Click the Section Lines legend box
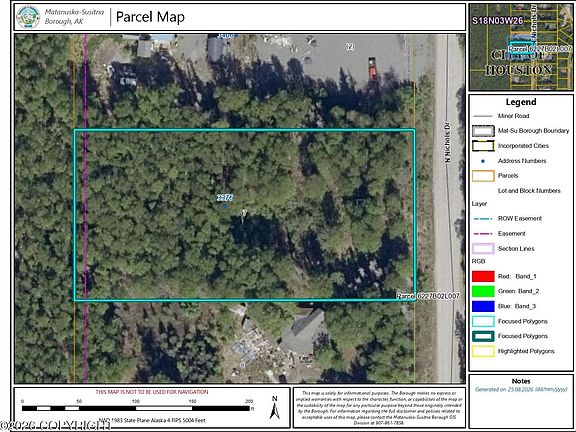The height and width of the screenshot is (432, 576). pos(483,249)
